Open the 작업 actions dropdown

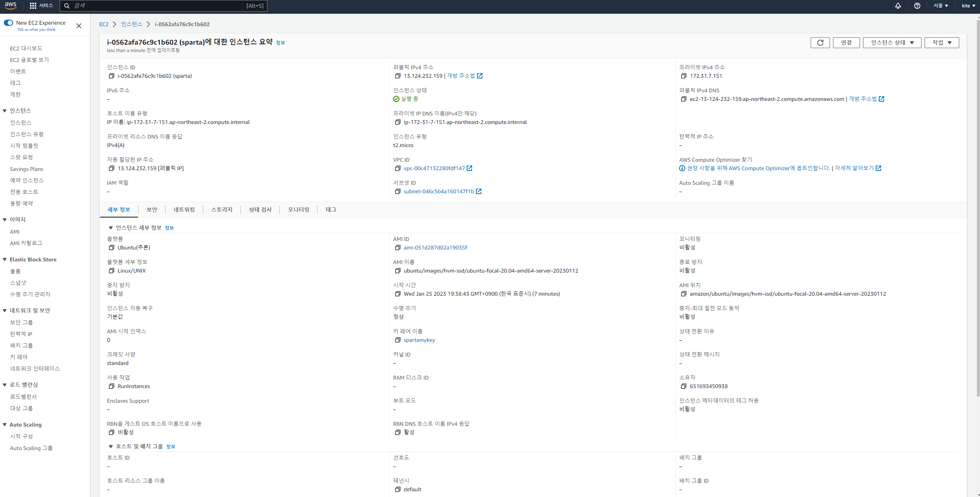pos(942,43)
